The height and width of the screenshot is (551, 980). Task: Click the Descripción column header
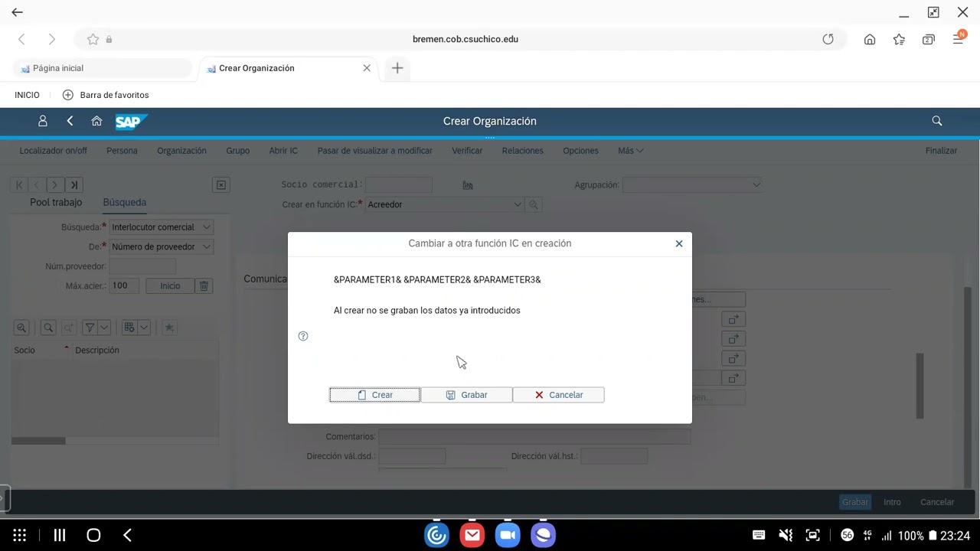144,350
